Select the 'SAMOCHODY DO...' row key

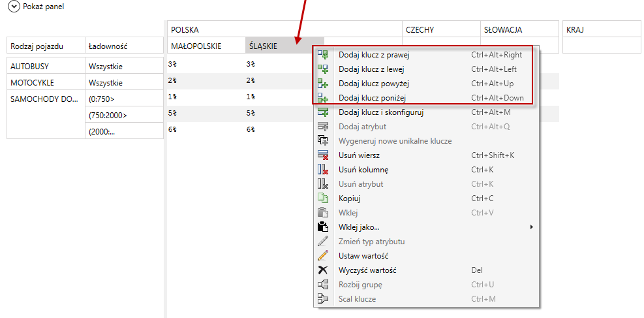[x=46, y=114]
